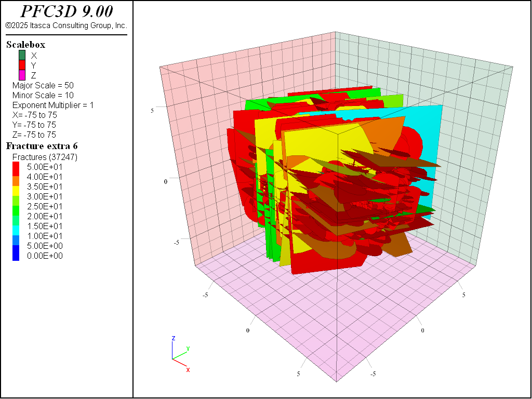
Task: Click the red Y scalebox swatch
Action: pyautogui.click(x=22, y=65)
